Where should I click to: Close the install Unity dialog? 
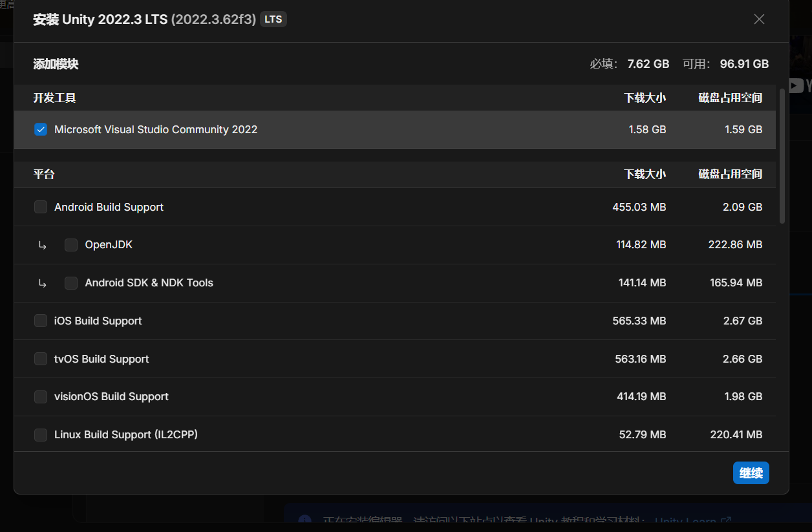tap(759, 19)
